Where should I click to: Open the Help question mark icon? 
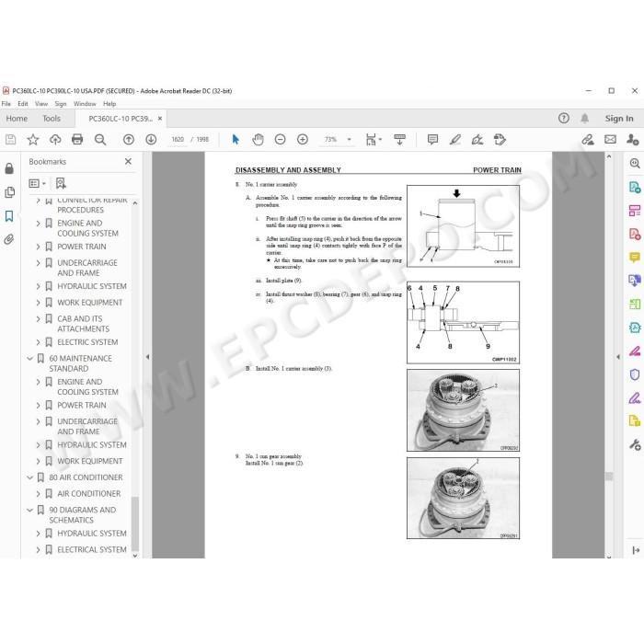tap(563, 119)
